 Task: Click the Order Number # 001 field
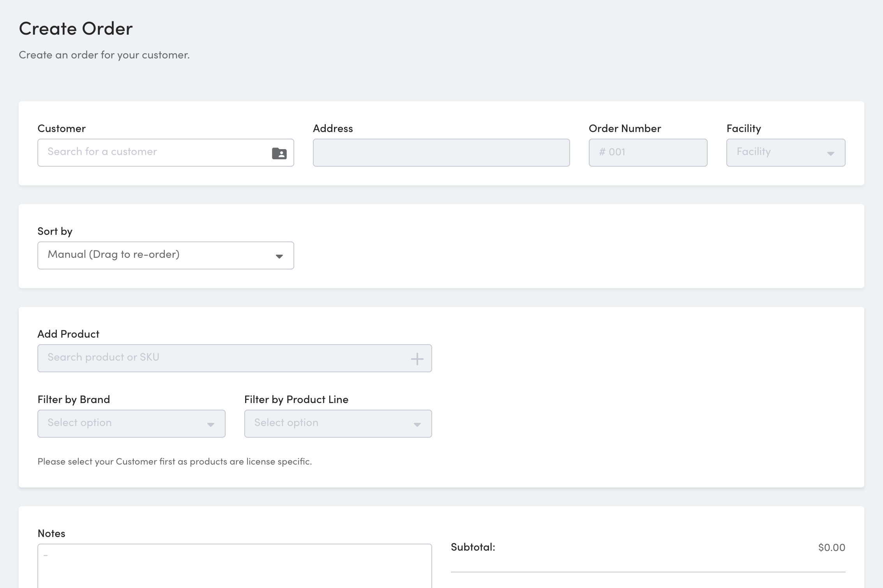tap(648, 153)
